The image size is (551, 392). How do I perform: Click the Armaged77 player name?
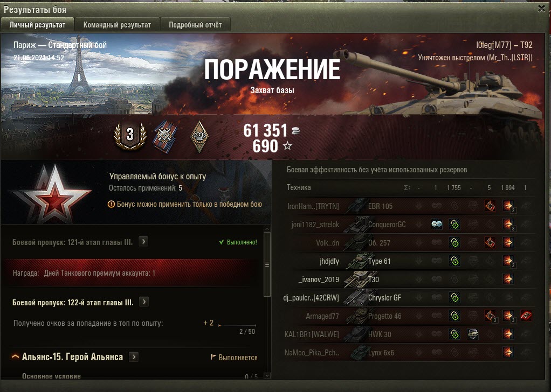pyautogui.click(x=322, y=316)
